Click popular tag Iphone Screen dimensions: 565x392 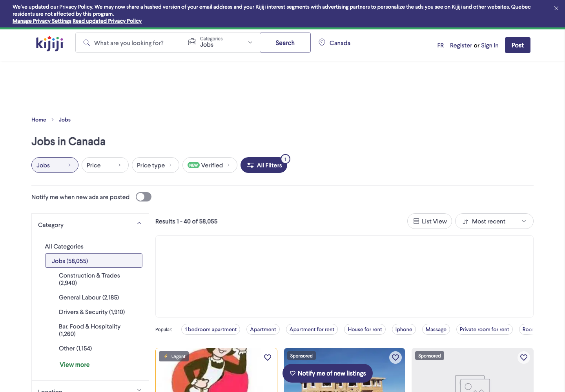point(404,329)
